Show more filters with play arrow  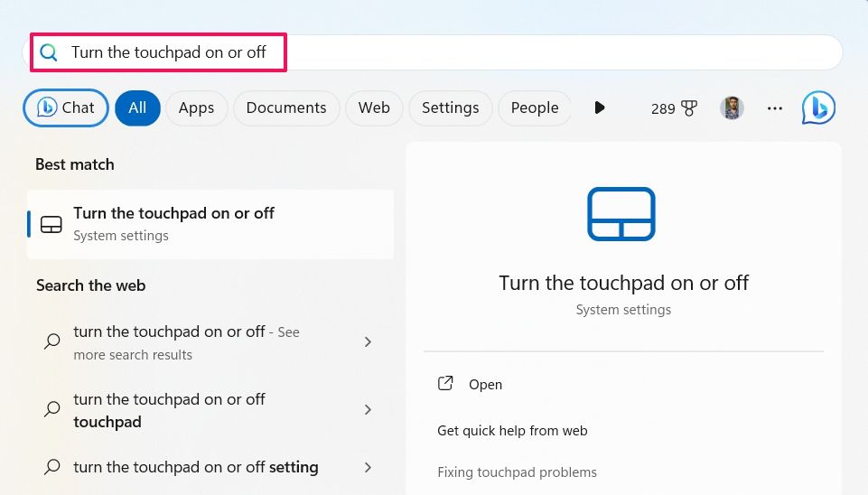tap(600, 107)
